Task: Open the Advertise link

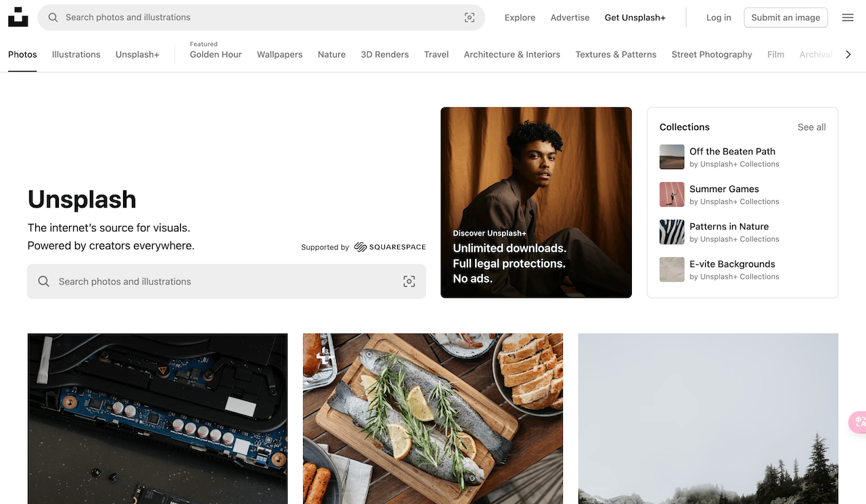Action: [x=570, y=18]
